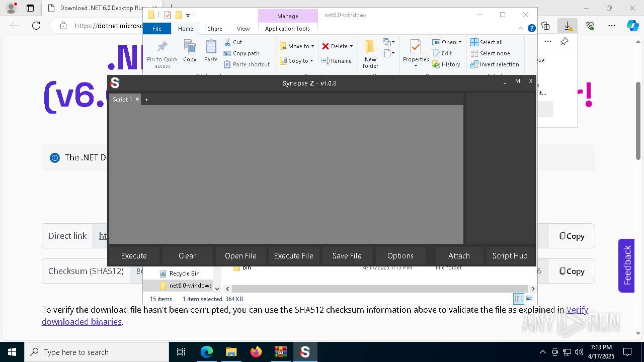
Task: Expand the Delete dropdown arrow
Action: click(x=351, y=46)
